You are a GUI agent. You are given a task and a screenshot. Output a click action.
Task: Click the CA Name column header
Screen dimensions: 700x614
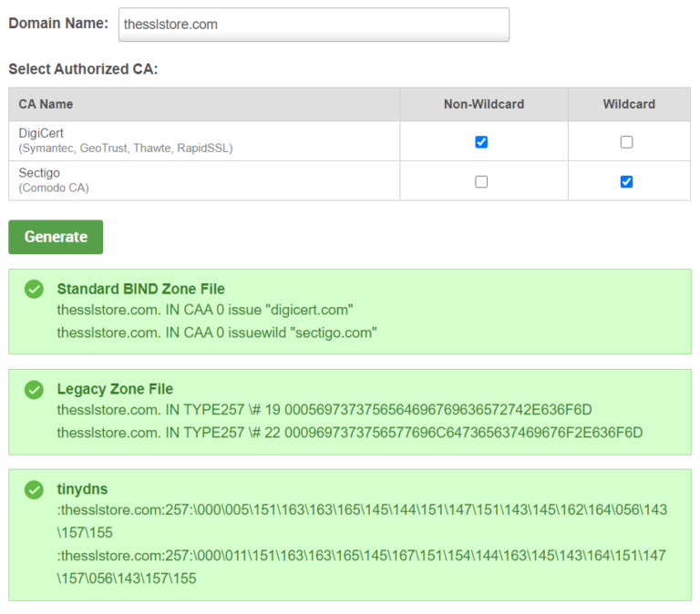(x=46, y=104)
